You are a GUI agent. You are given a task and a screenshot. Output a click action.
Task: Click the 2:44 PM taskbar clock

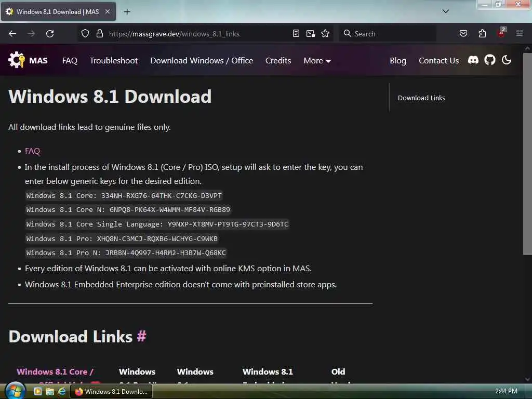point(506,391)
